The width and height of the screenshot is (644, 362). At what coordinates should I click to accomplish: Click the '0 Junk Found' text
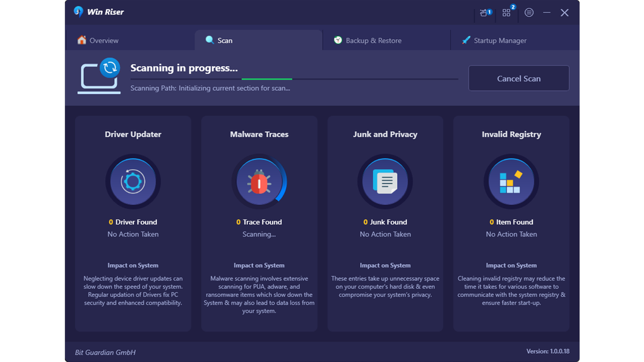coord(385,222)
